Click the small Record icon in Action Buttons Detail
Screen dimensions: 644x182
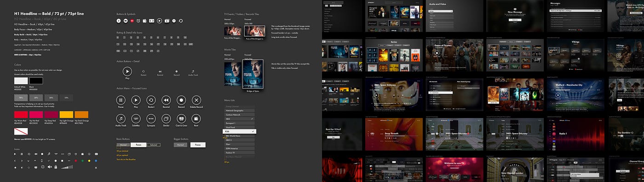click(x=177, y=71)
